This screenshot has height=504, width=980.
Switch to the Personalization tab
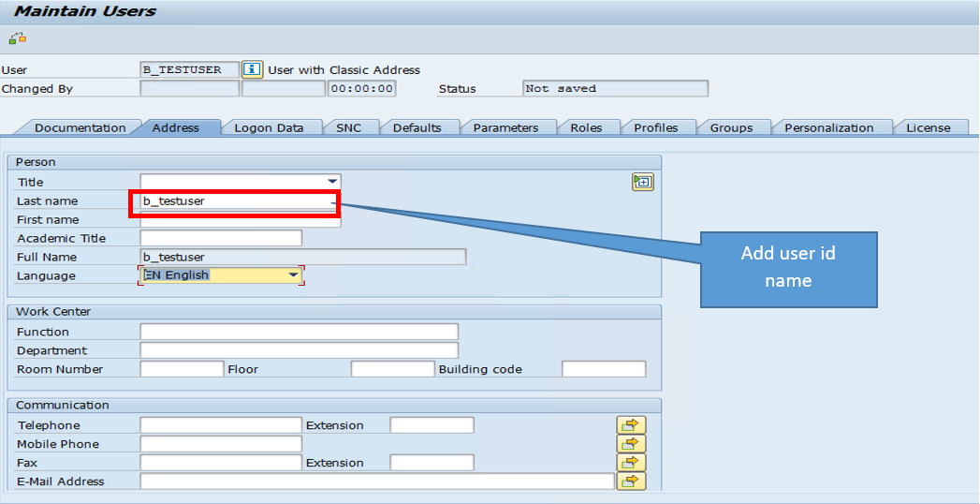[828, 127]
